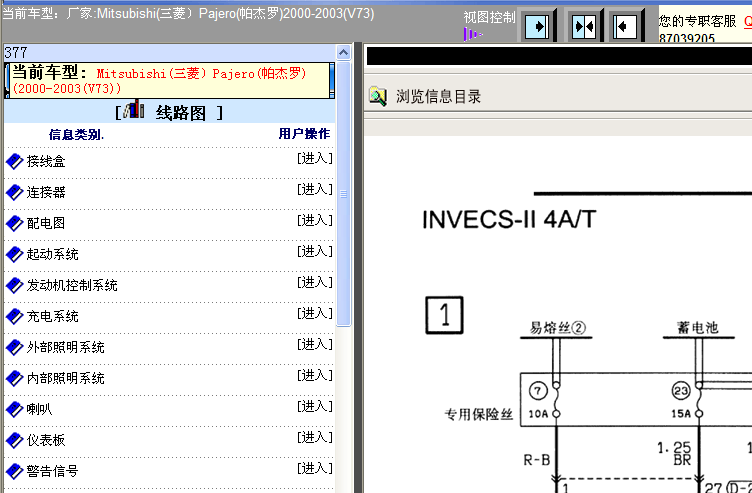Click the 浏览信息目录 label
This screenshot has width=752, height=493.
(x=438, y=96)
